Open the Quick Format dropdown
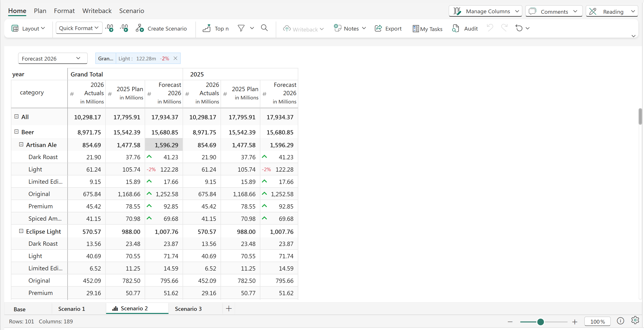Viewport: 644px width, 330px height. coord(79,28)
